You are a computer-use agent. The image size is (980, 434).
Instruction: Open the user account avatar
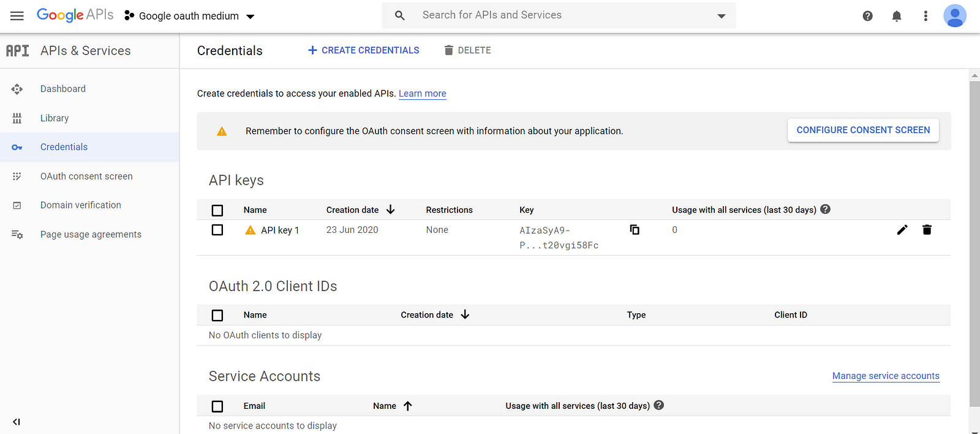(955, 16)
